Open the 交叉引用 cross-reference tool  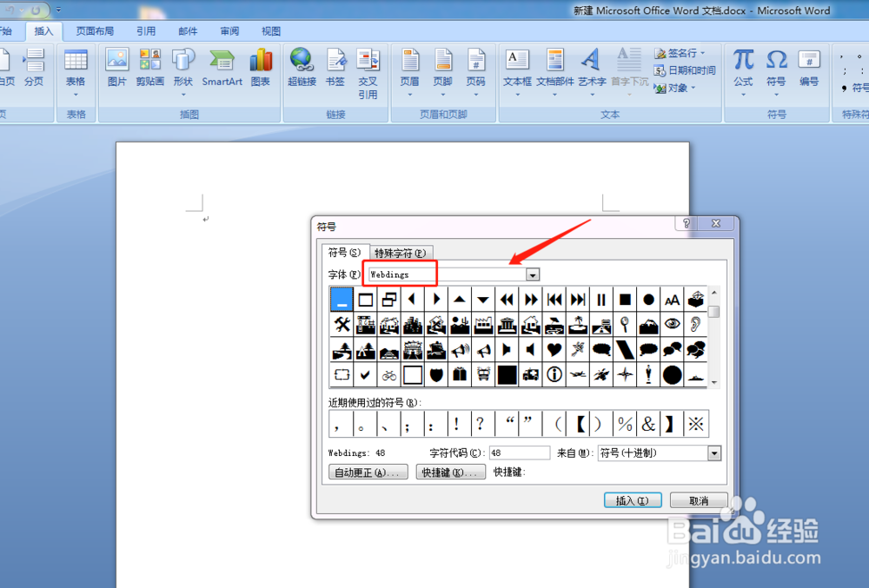click(x=368, y=74)
